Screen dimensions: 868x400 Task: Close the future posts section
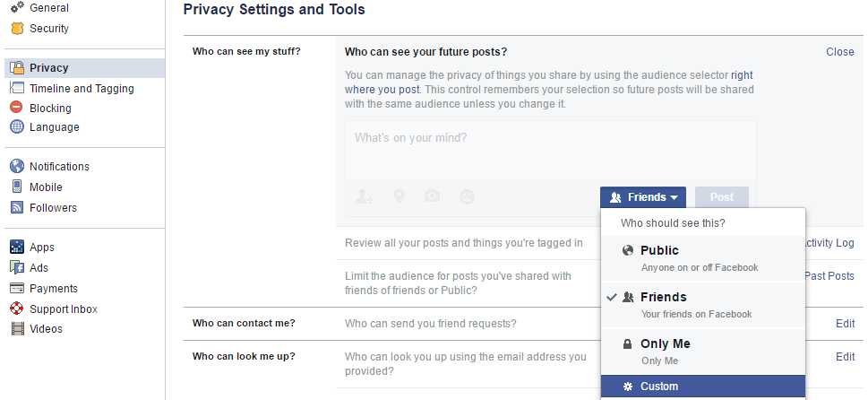pyautogui.click(x=839, y=52)
